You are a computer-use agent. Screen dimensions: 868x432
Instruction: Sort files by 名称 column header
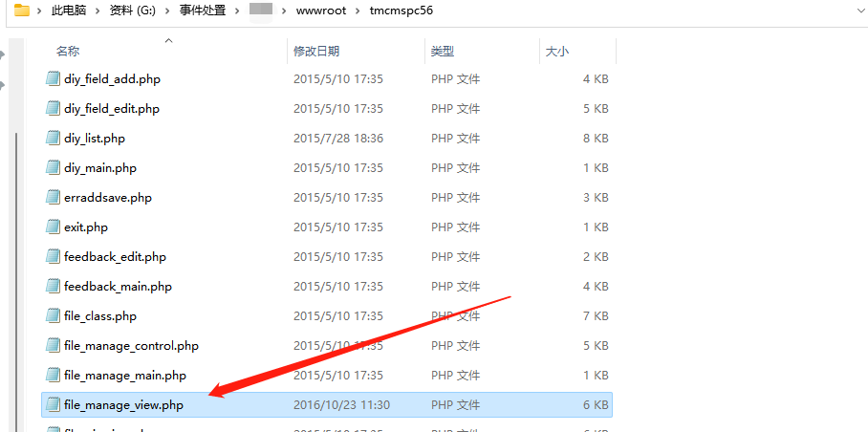tap(68, 51)
